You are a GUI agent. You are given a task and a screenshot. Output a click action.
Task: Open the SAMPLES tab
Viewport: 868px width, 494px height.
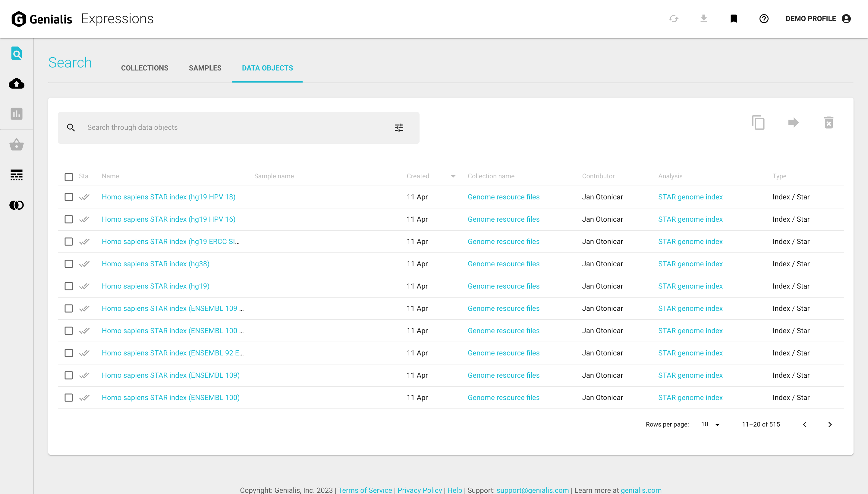click(205, 68)
